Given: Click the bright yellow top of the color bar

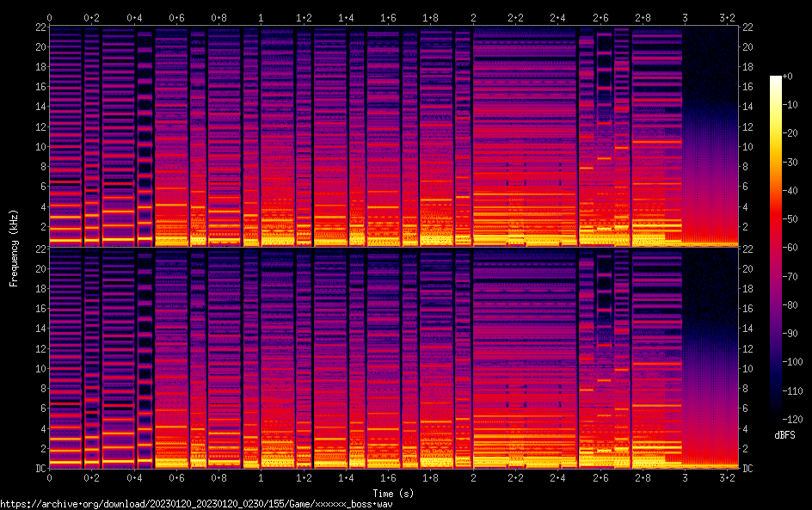Looking at the screenshot, I should pos(776,80).
